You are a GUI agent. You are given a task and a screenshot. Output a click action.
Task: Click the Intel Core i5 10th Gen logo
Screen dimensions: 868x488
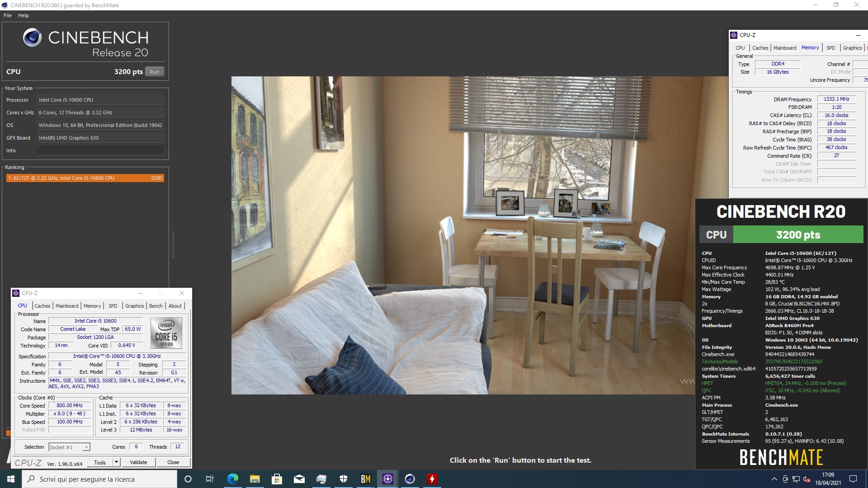click(x=166, y=333)
